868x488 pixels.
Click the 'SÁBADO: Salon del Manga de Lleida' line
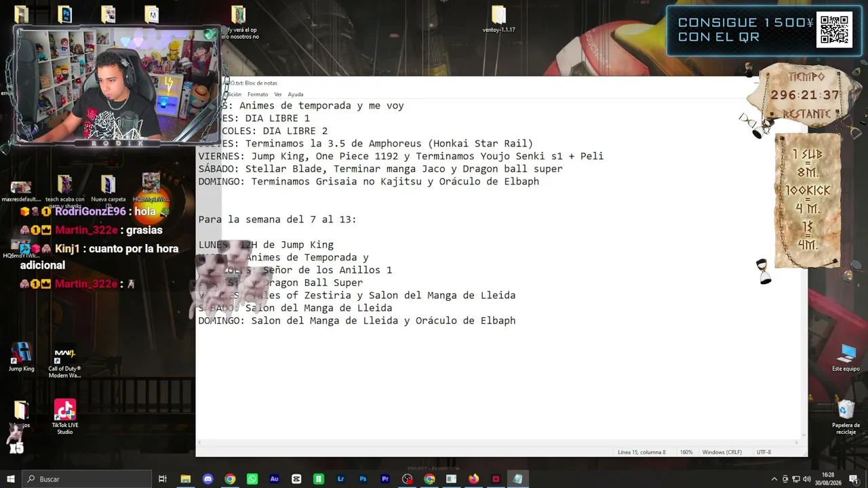click(x=295, y=308)
